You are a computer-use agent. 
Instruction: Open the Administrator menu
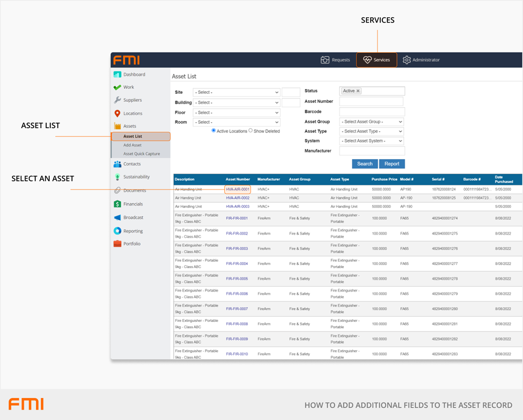[421, 60]
